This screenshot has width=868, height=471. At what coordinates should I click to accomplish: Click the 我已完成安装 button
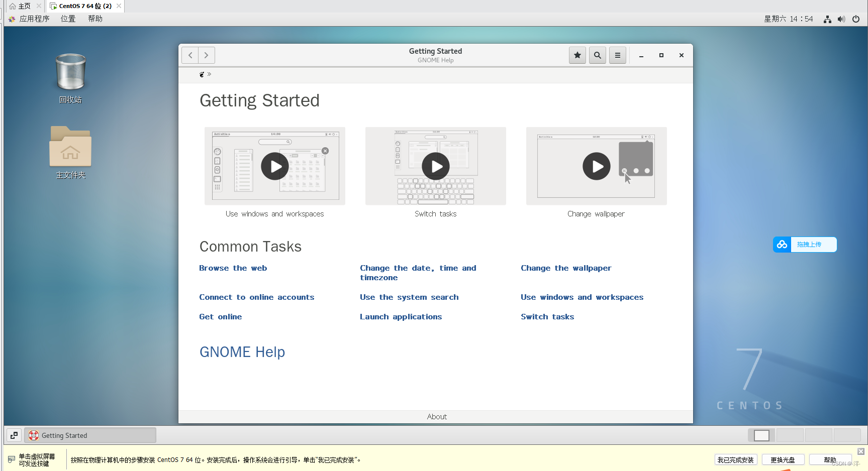point(736,460)
